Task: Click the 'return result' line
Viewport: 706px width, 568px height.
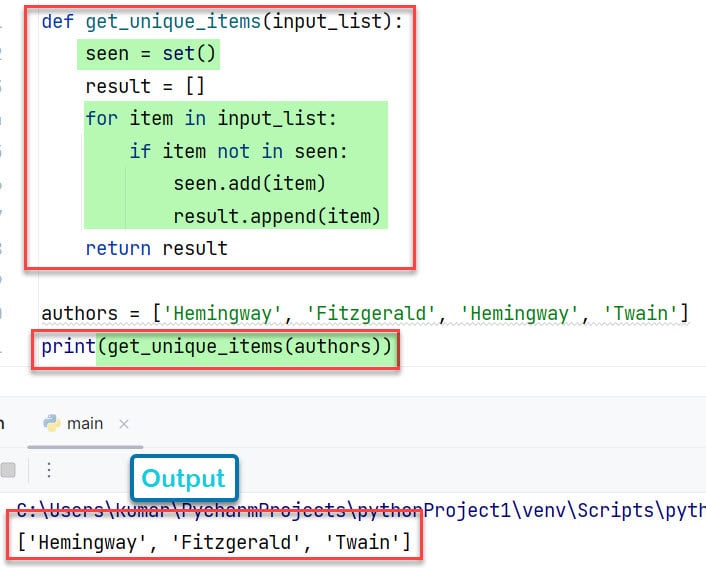Action: coord(157,248)
